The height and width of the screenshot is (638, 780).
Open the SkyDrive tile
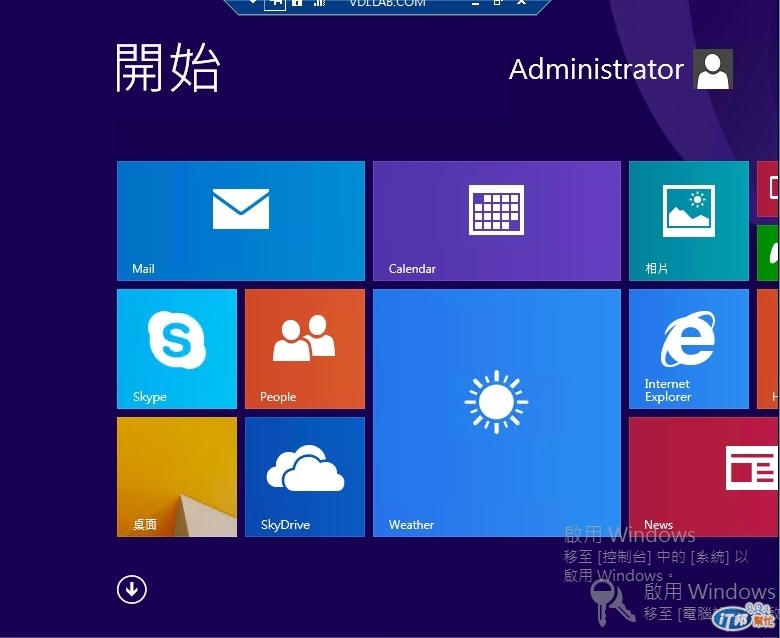click(x=305, y=477)
